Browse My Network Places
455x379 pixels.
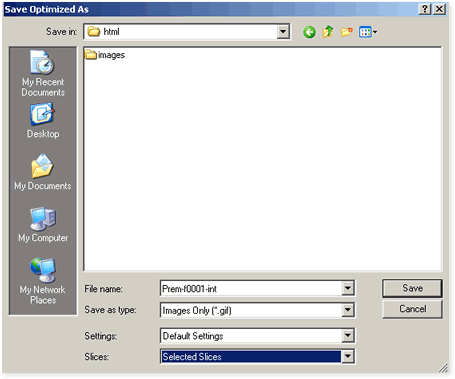tap(43, 281)
